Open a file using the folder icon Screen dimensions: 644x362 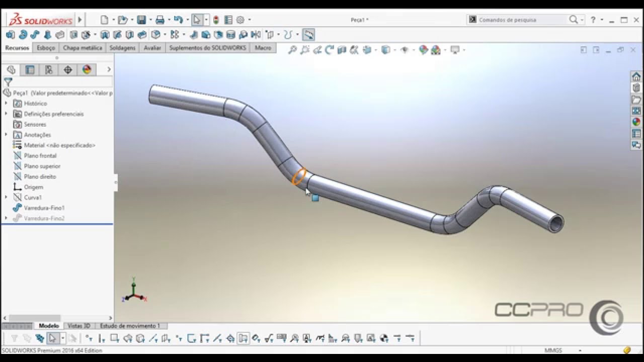pos(122,20)
